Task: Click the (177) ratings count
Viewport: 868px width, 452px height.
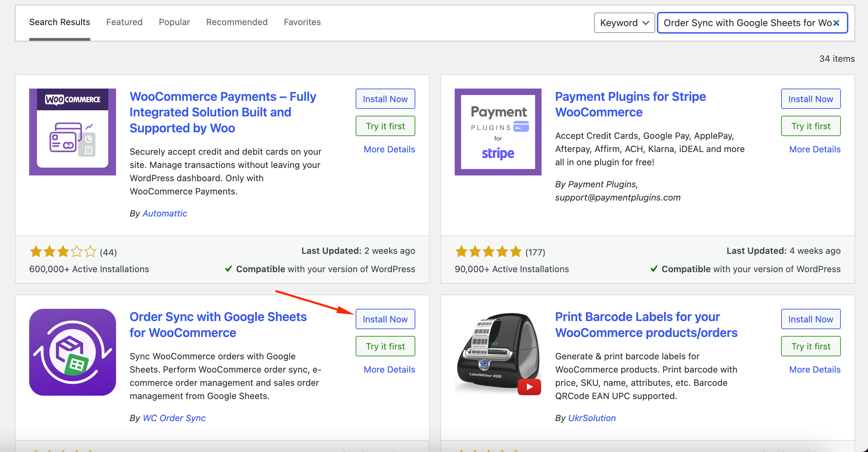Action: tap(535, 252)
